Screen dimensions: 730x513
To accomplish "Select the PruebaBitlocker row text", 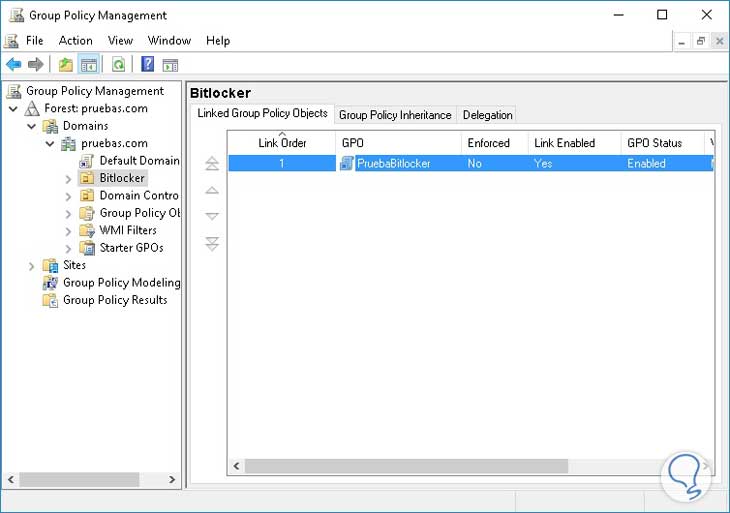I will click(x=393, y=163).
